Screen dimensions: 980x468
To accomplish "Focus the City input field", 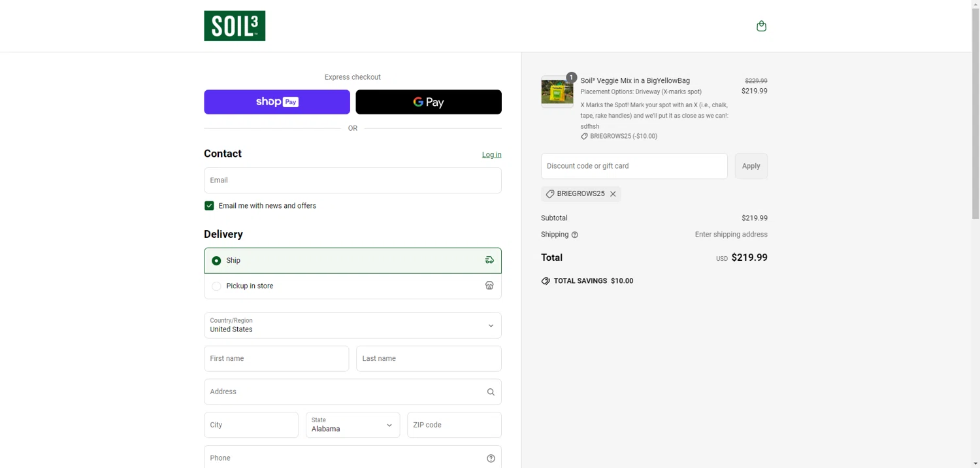I will point(251,425).
